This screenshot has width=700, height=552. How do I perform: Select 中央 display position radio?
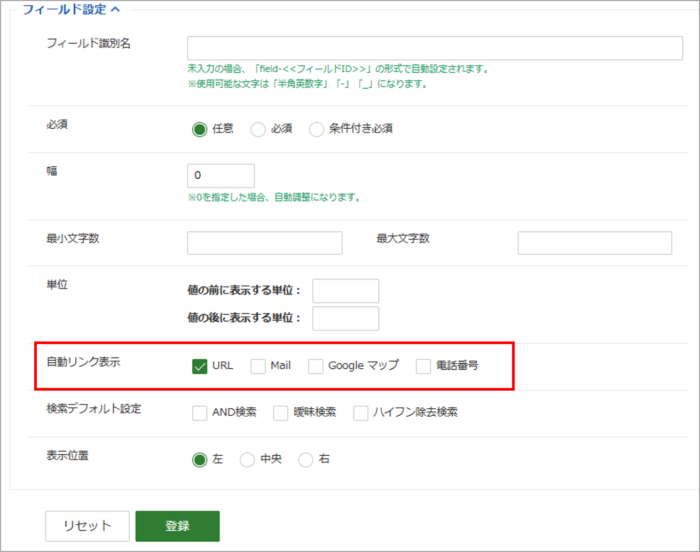point(247,460)
